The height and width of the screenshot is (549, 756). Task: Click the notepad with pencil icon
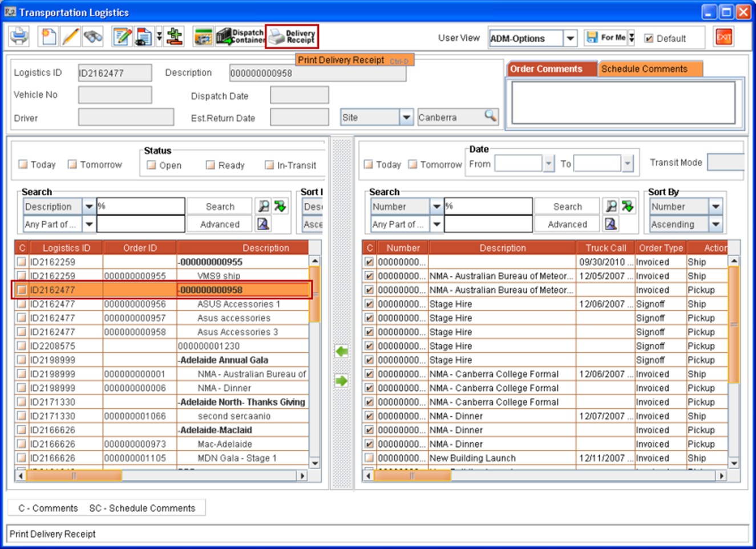point(122,36)
